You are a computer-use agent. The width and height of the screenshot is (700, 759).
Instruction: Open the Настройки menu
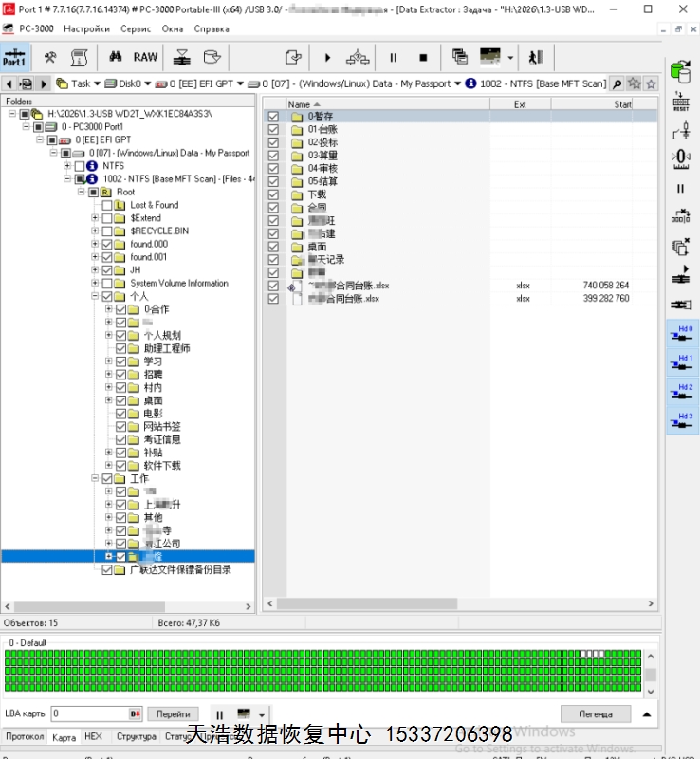pyautogui.click(x=86, y=29)
